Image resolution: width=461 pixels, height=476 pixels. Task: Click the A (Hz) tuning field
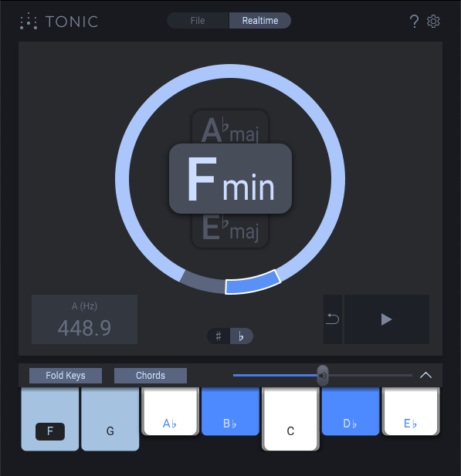pyautogui.click(x=84, y=319)
